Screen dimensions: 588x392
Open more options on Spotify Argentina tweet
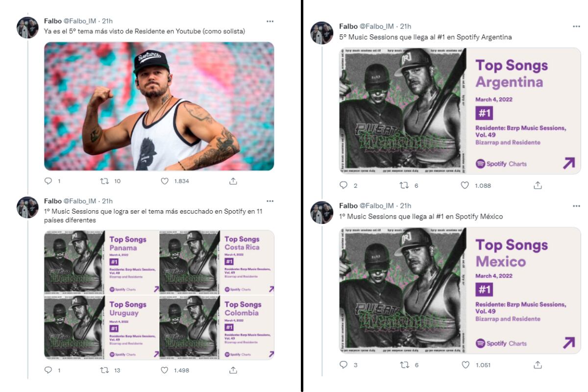[x=576, y=26]
